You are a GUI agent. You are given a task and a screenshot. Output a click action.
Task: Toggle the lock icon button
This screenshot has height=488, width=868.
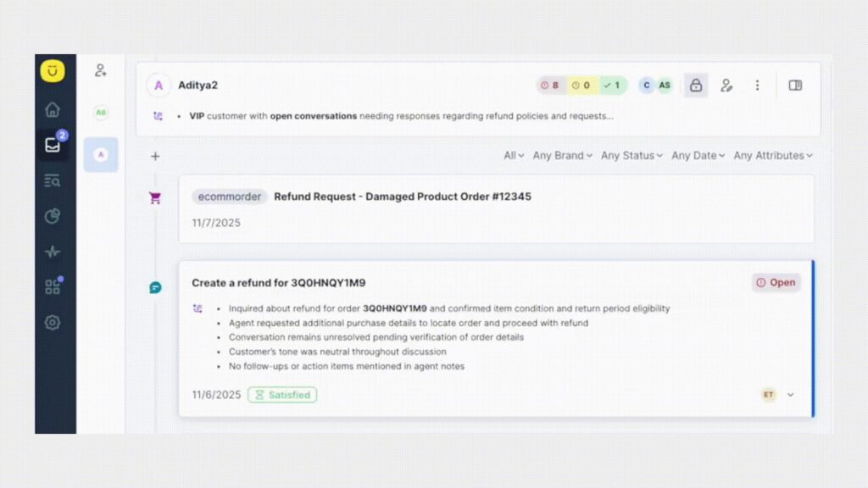(x=696, y=86)
